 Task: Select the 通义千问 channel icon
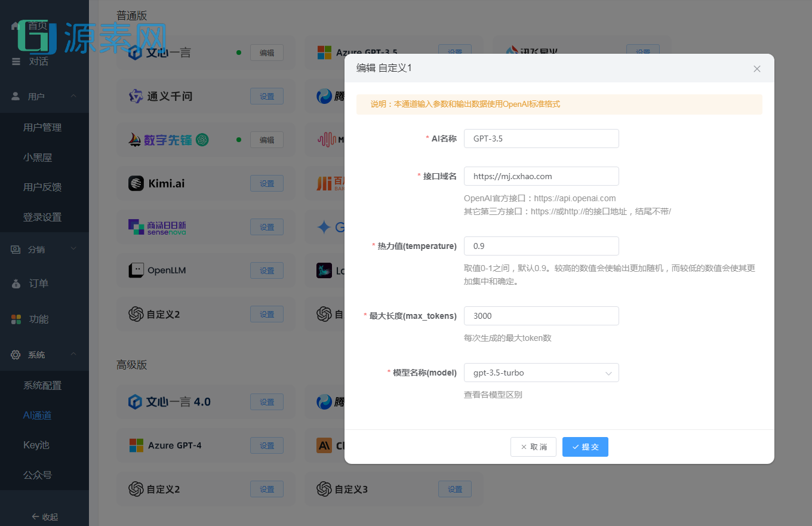pos(134,96)
